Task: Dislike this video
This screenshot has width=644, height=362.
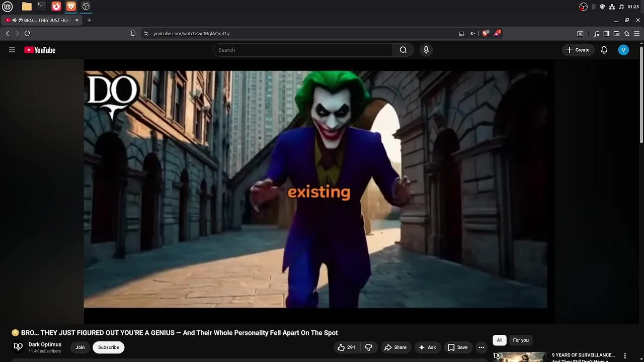Action: click(369, 347)
